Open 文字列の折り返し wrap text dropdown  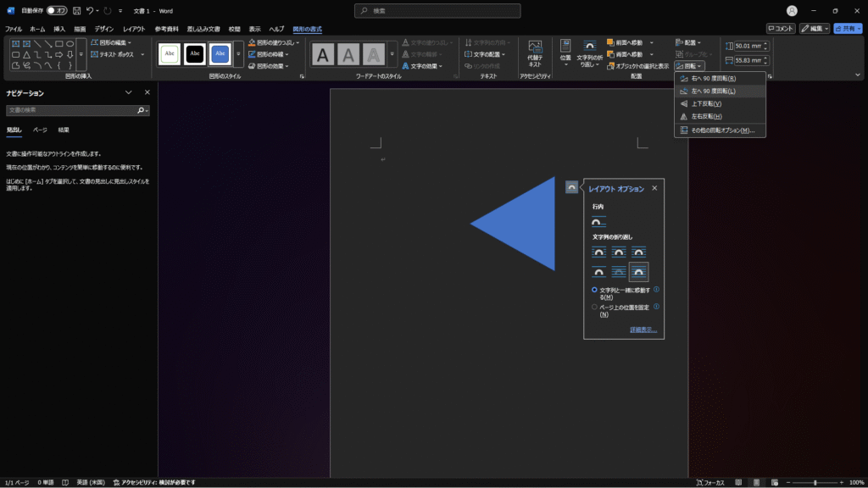coord(590,53)
